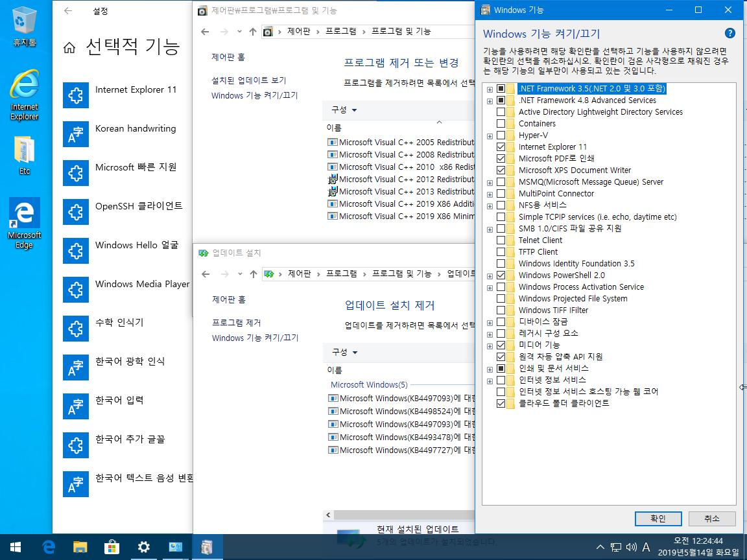Expand .NET Framework 4.8 Advanced Services node
This screenshot has width=747, height=560.
pos(490,101)
